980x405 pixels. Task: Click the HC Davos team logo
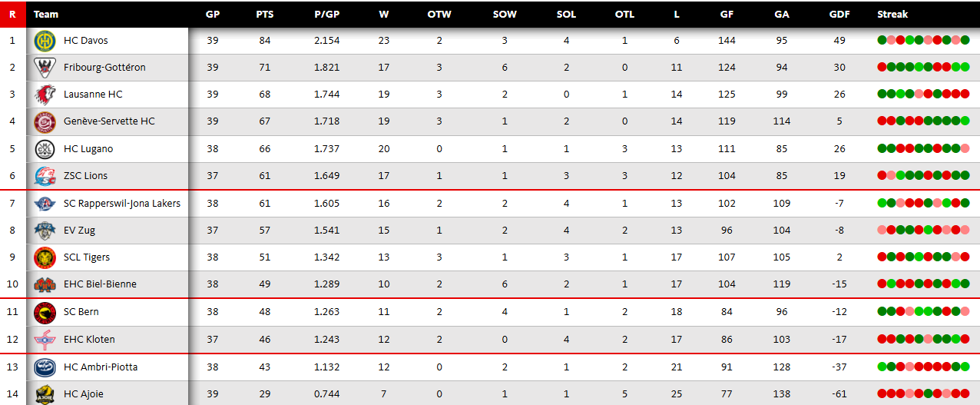tap(45, 41)
